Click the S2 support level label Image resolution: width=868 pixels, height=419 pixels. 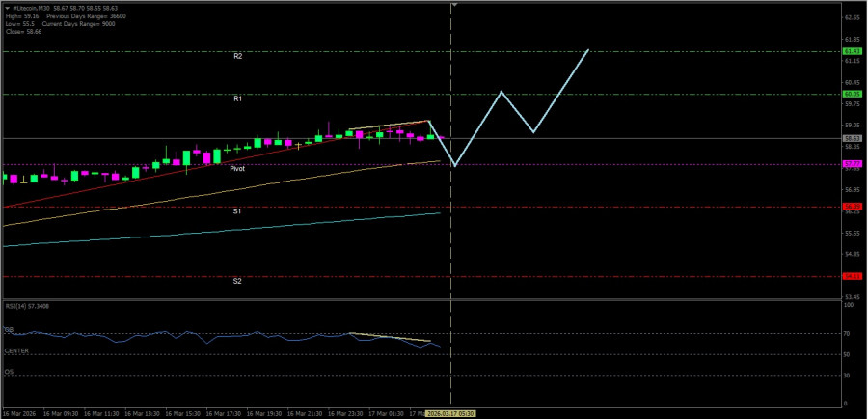(237, 281)
